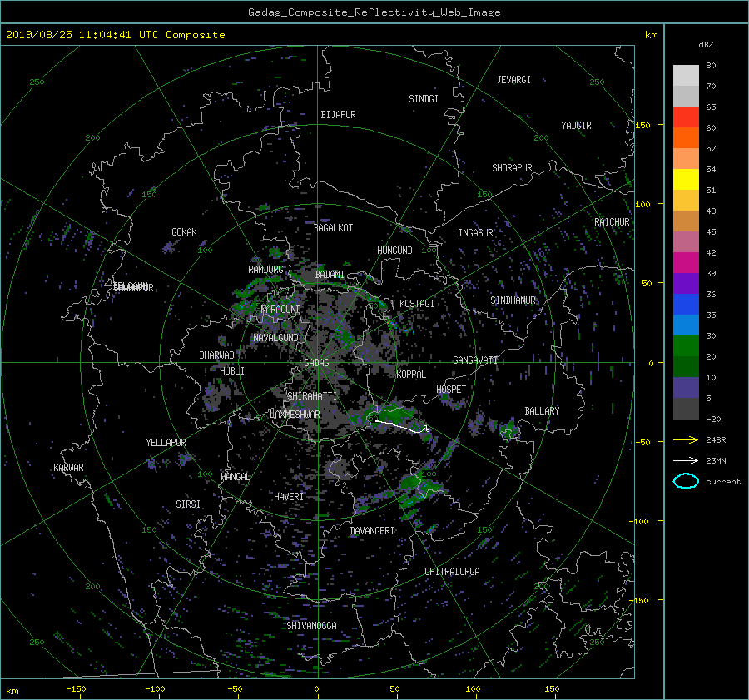The image size is (749, 700).
Task: Click the GADAG radar center label
Action: pyautogui.click(x=316, y=363)
